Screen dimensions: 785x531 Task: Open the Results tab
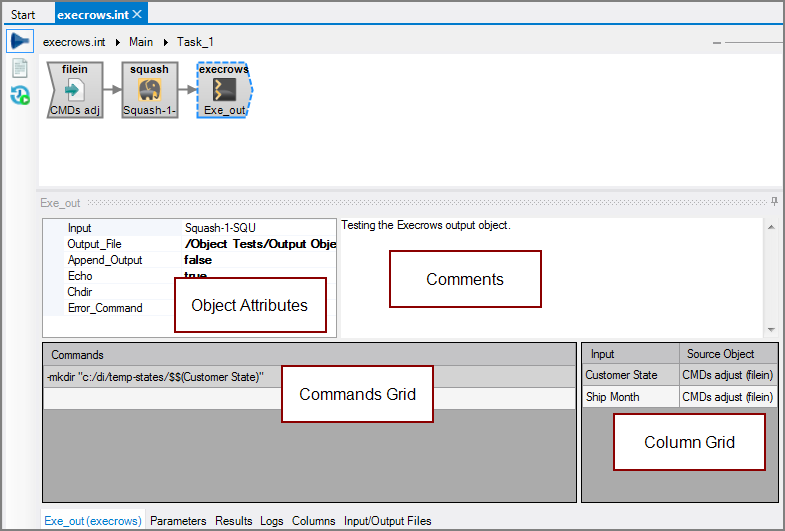tap(234, 521)
